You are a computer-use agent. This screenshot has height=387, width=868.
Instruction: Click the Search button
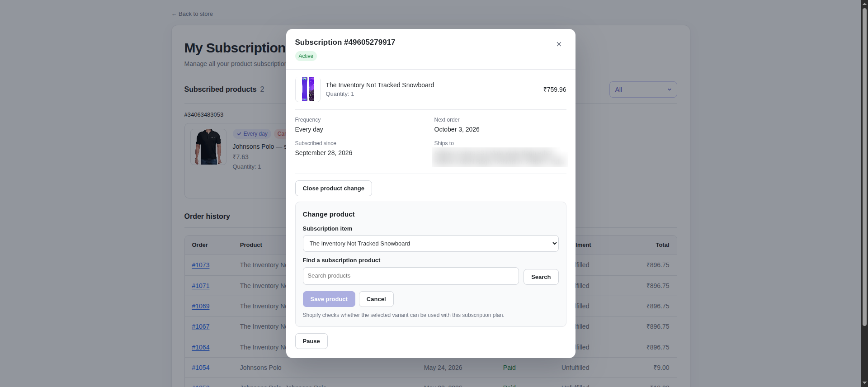(541, 277)
